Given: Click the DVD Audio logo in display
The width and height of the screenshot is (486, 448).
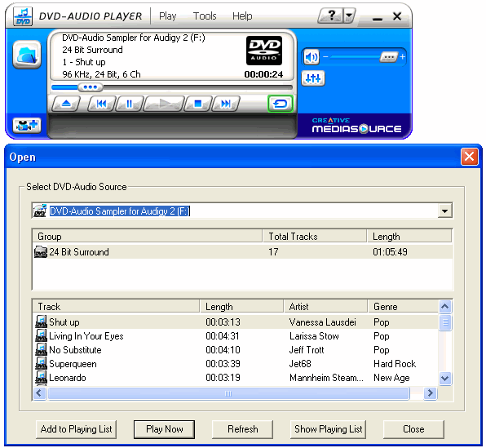Looking at the screenshot, I should coord(264,51).
